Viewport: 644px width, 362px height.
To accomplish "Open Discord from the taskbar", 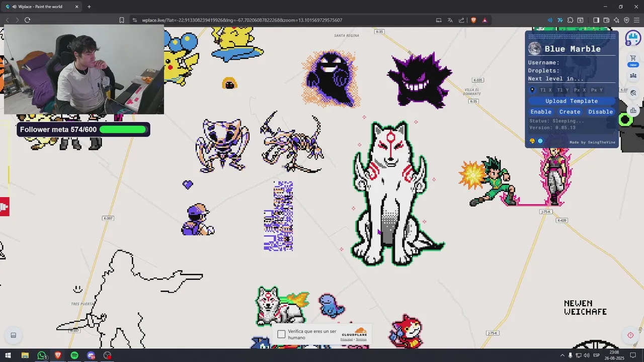I will click(91, 355).
